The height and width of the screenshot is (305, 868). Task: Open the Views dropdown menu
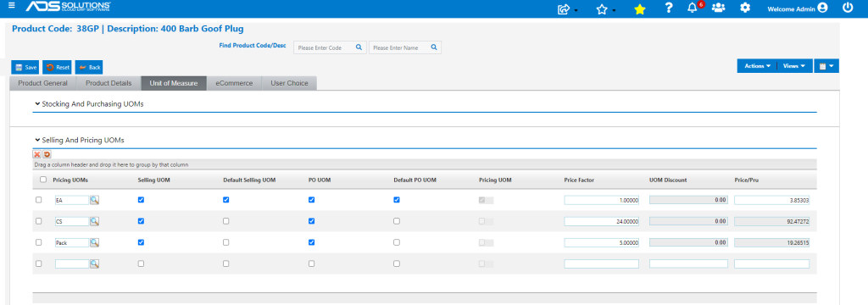pos(794,66)
